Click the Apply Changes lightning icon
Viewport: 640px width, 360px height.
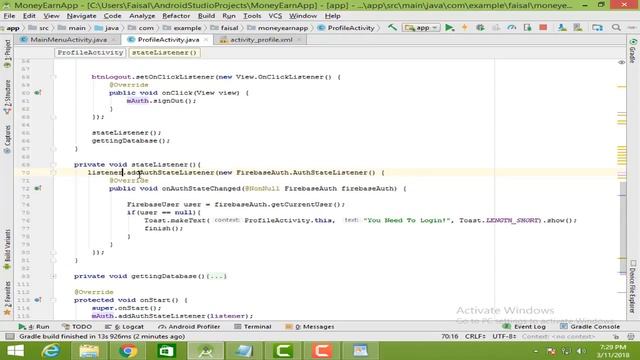coord(464,28)
